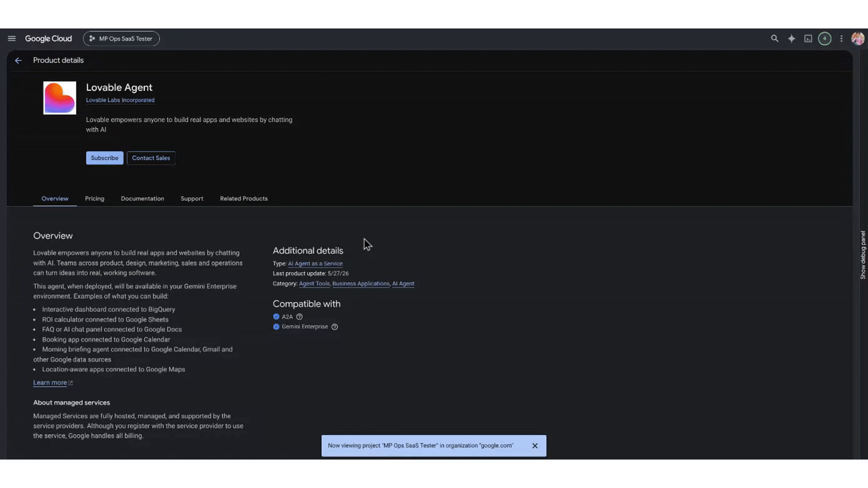Open the AI Agent category link
This screenshot has height=488, width=868.
pyautogui.click(x=403, y=284)
